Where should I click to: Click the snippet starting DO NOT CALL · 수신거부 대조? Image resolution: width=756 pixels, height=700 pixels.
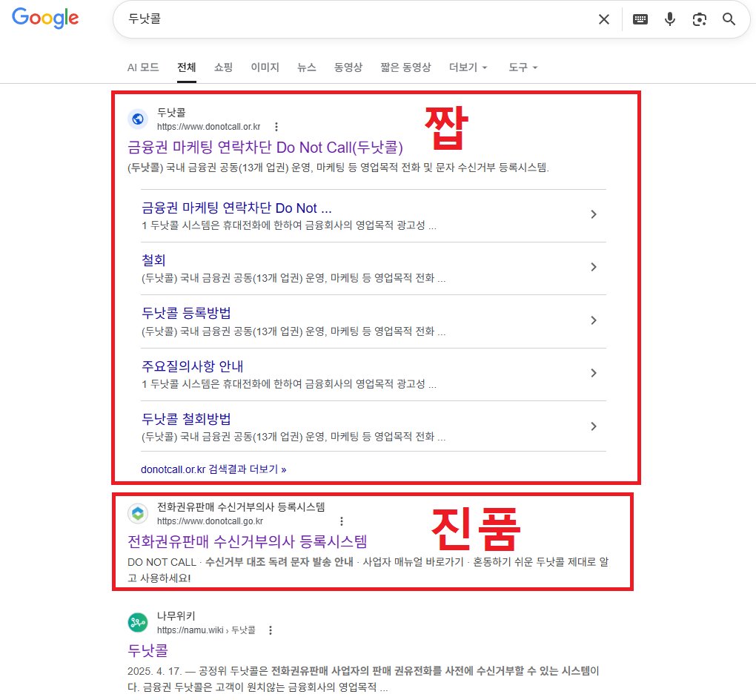coord(368,569)
